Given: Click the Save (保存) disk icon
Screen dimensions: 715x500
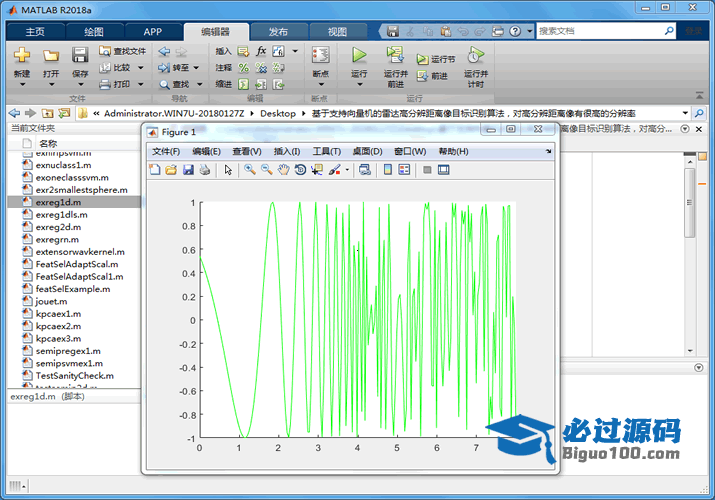Looking at the screenshot, I should click(x=80, y=55).
